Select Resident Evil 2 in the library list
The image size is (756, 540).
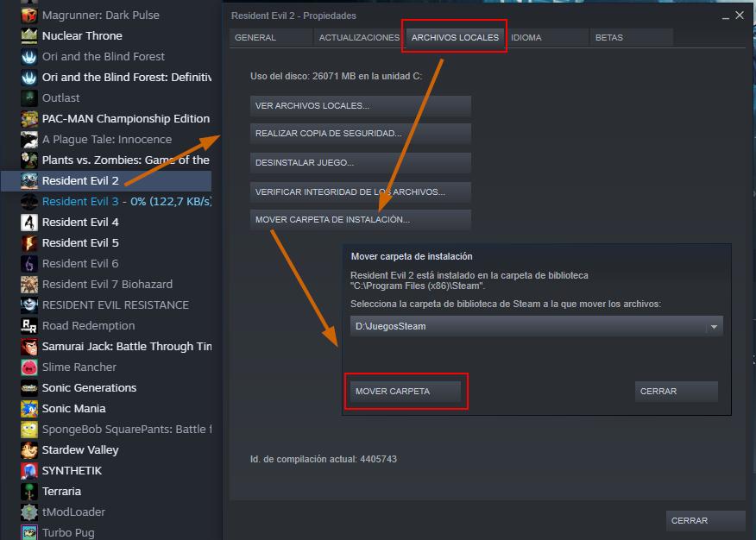click(106, 181)
